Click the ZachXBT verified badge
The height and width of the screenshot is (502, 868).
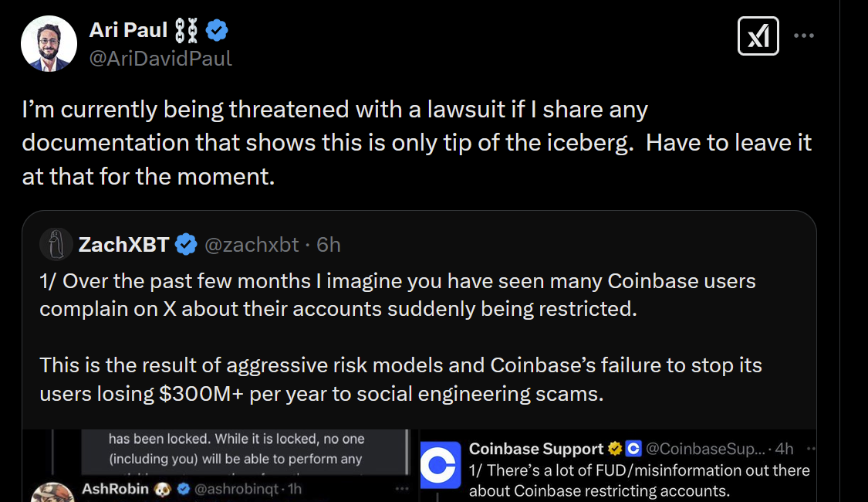(x=186, y=245)
